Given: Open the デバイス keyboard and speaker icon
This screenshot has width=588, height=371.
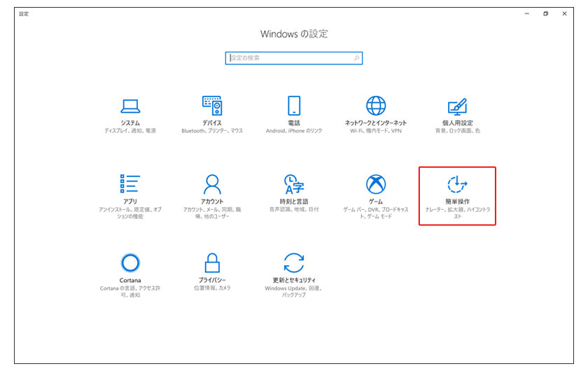Looking at the screenshot, I should click(x=212, y=106).
